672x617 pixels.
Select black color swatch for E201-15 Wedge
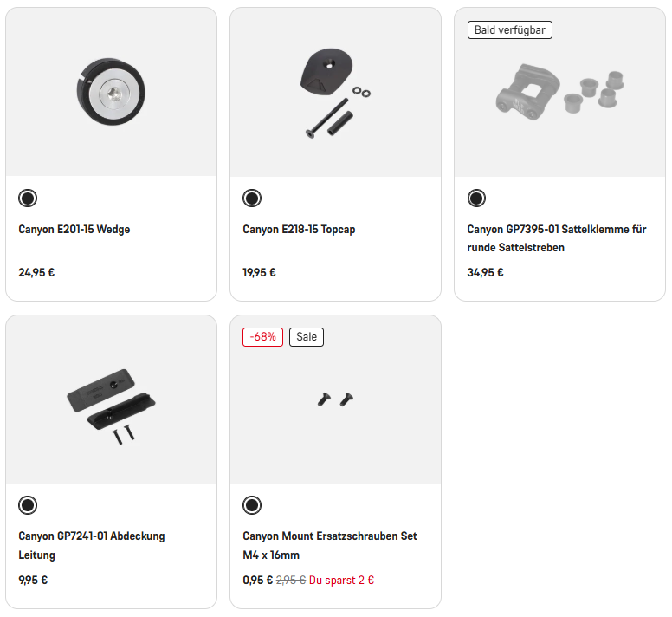(28, 198)
